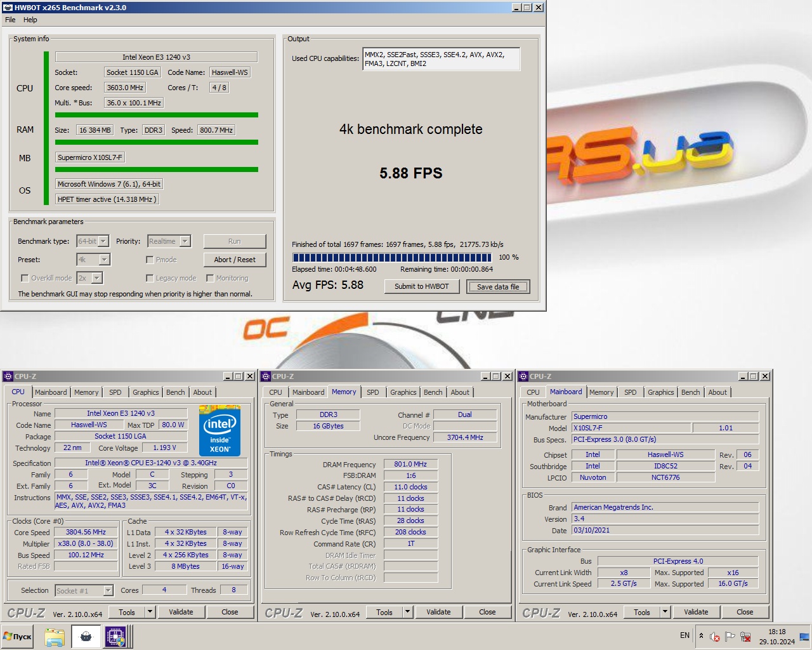The height and width of the screenshot is (650, 812).
Task: Switch to CPU tab in Memory CPU-Z window
Action: (275, 392)
